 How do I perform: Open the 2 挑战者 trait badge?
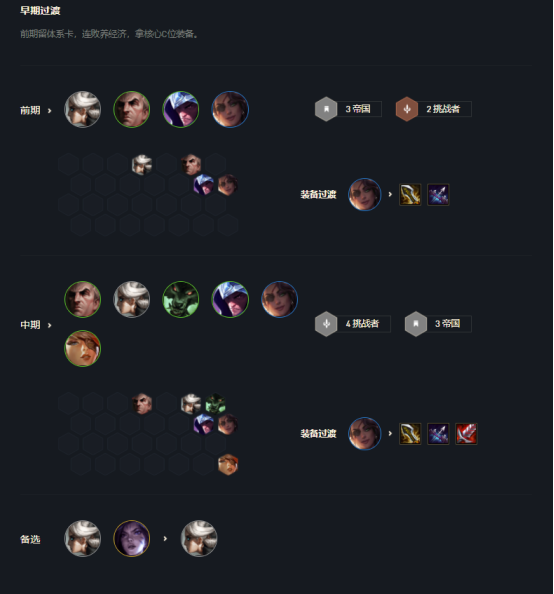pos(433,109)
